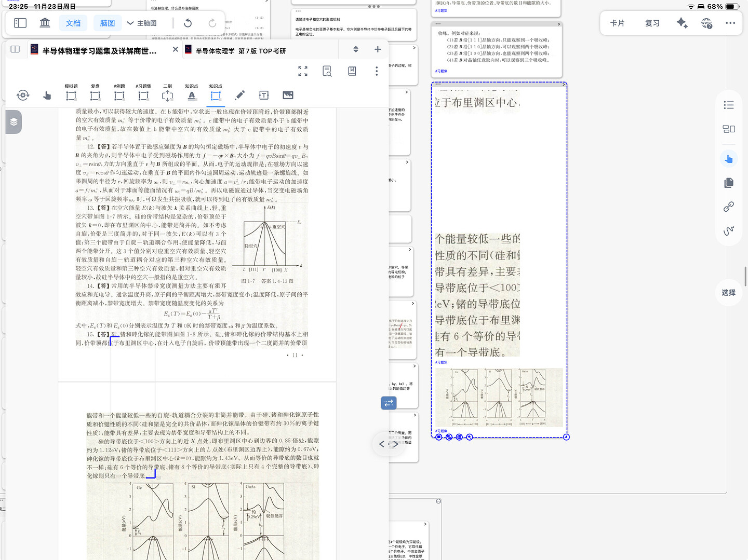Select the hand selection tool in the toolbar
The image size is (748, 560).
coord(47,95)
